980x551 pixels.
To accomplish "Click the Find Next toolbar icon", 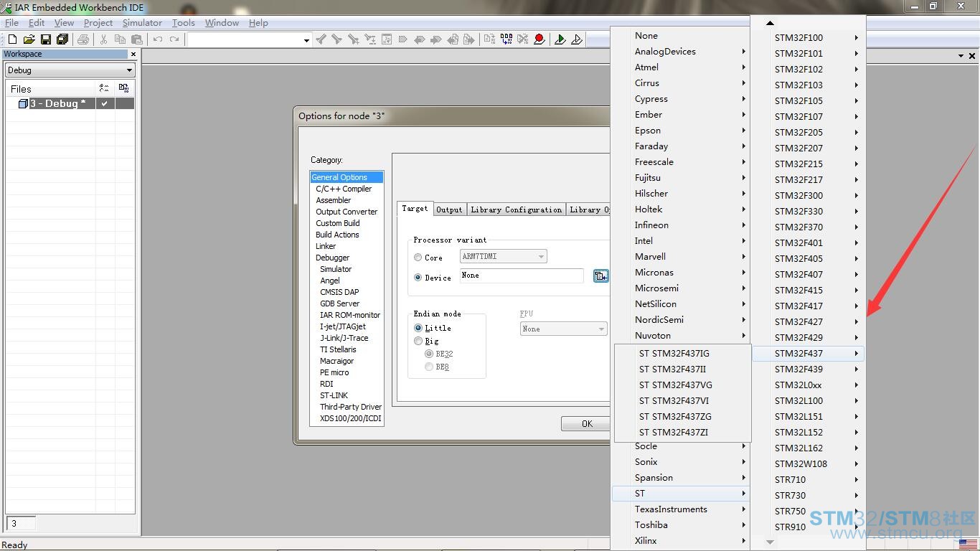I will [337, 39].
